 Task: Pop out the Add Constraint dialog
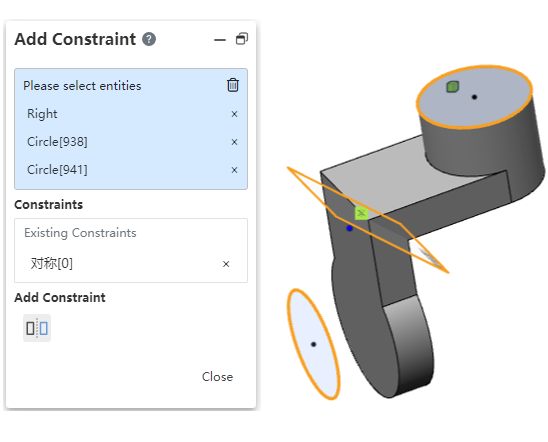point(242,39)
